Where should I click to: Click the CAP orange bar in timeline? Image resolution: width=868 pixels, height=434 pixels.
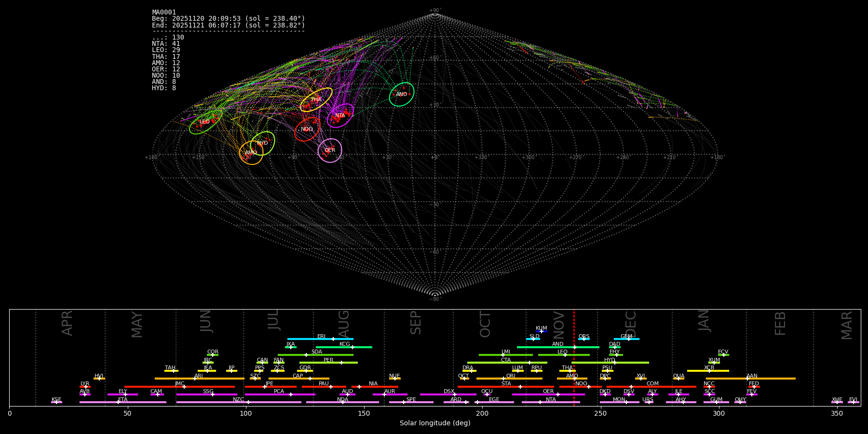(299, 379)
